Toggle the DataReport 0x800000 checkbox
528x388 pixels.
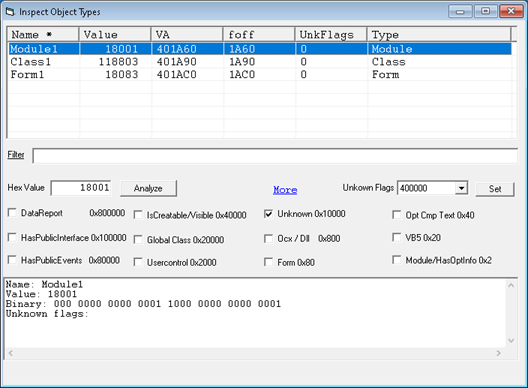[12, 213]
